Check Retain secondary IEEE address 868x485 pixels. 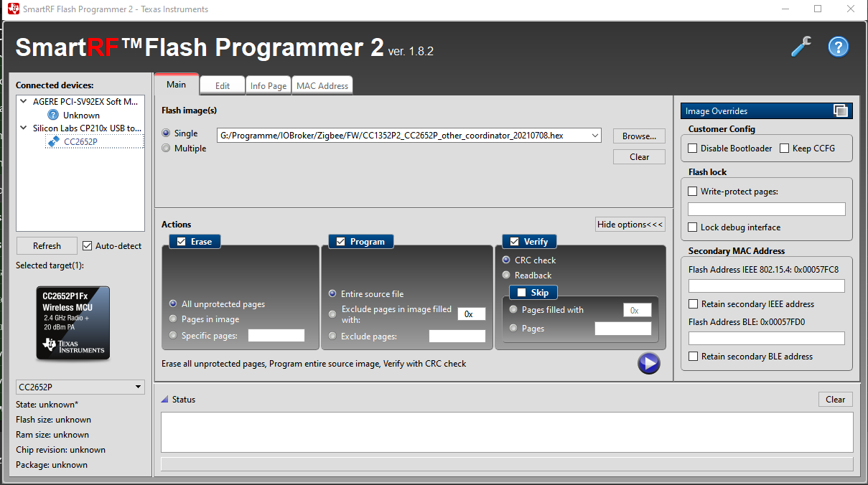pyautogui.click(x=693, y=304)
